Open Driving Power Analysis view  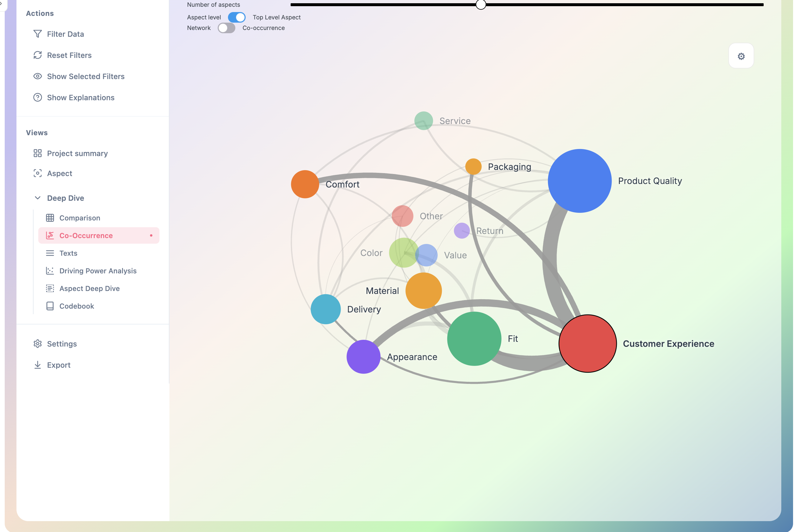point(98,271)
